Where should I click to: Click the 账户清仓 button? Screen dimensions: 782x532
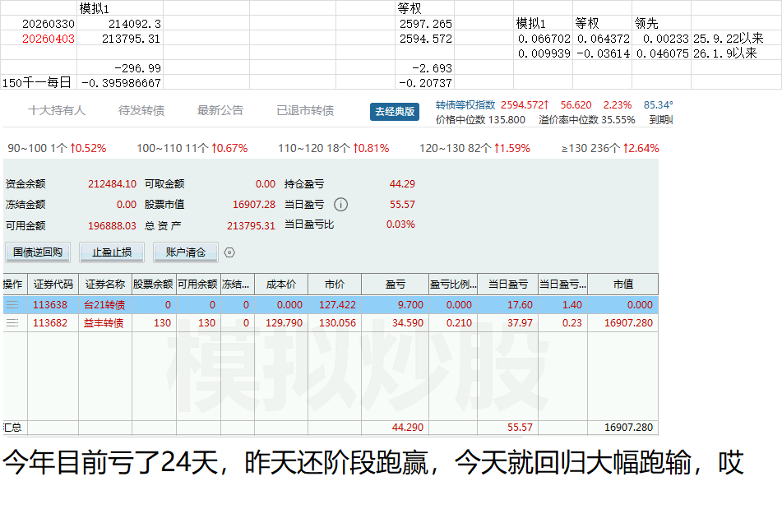click(x=185, y=252)
